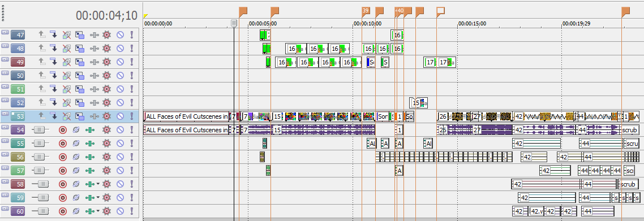Solo video track 48
This screenshot has width=644, height=221.
coord(132,49)
